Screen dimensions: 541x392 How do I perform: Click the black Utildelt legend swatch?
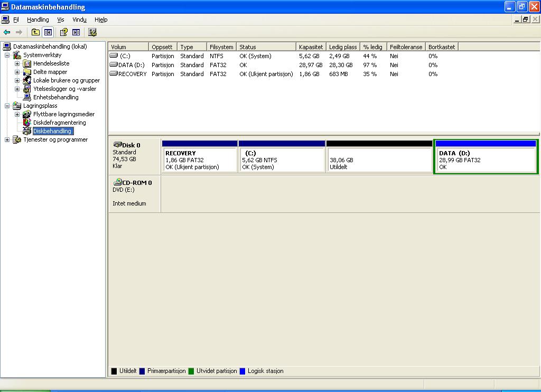[x=114, y=371]
